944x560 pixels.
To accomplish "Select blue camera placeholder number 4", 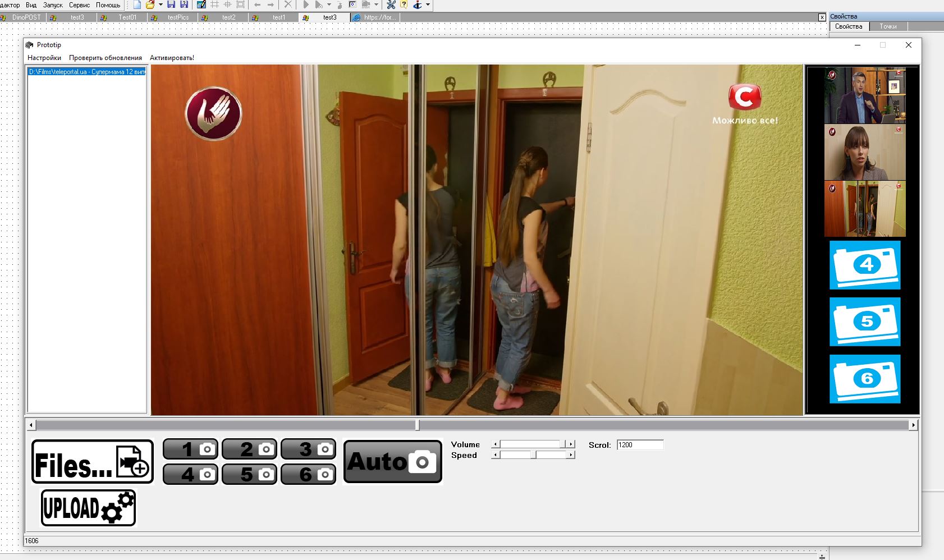I will pos(865,265).
